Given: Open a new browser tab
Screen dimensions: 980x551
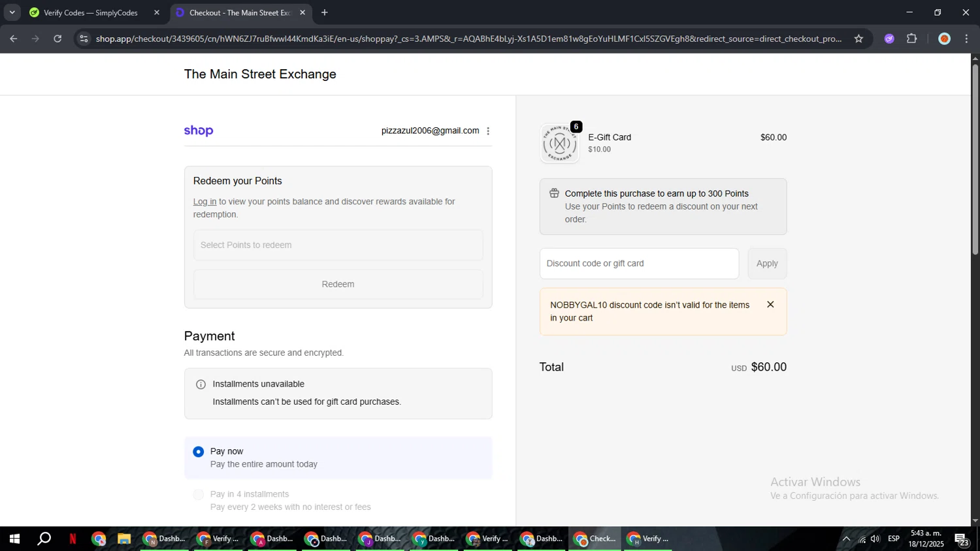Looking at the screenshot, I should coord(325,12).
